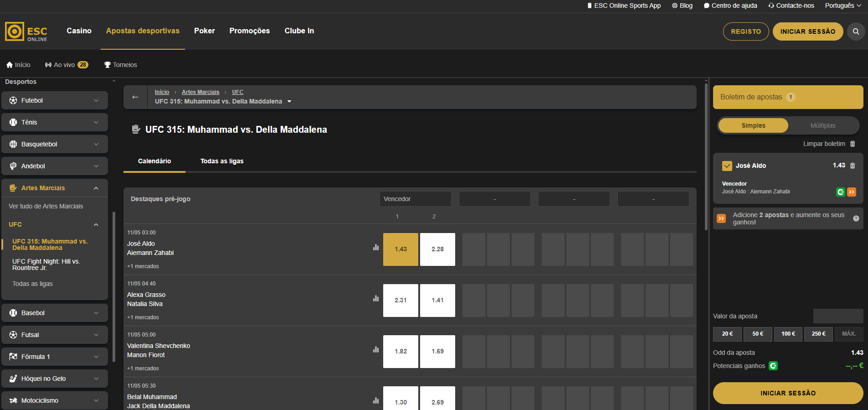The height and width of the screenshot is (410, 868).
Task: Uncheck the José Aldo bet checkbox
Action: pyautogui.click(x=727, y=166)
